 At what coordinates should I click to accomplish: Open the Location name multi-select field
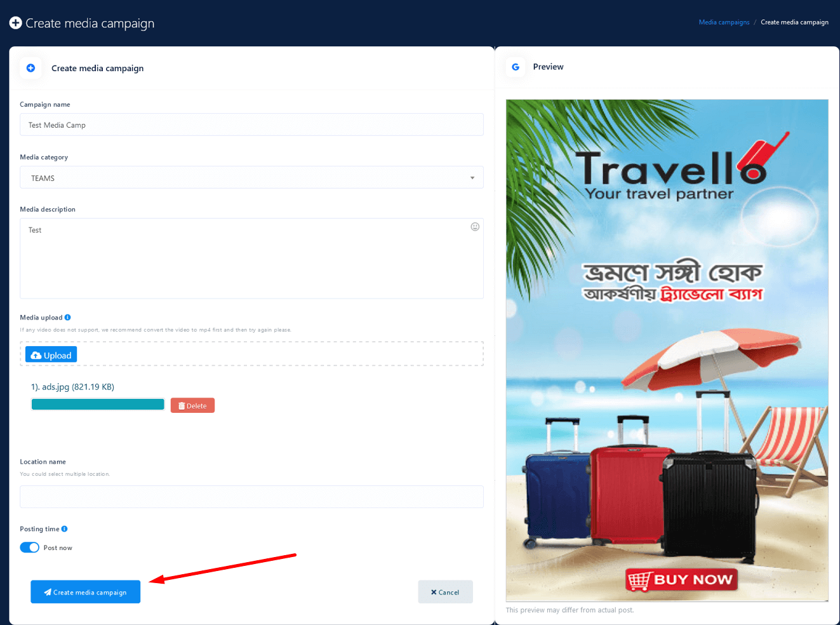[x=251, y=497]
